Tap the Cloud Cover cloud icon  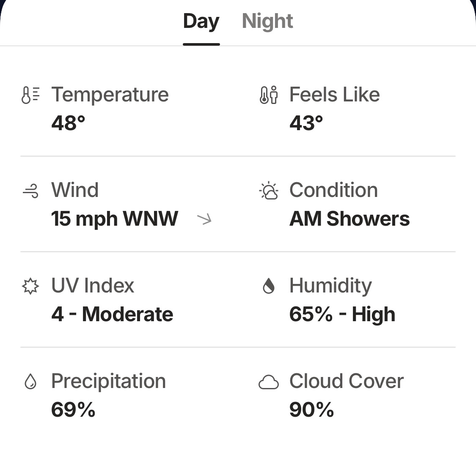pyautogui.click(x=269, y=382)
